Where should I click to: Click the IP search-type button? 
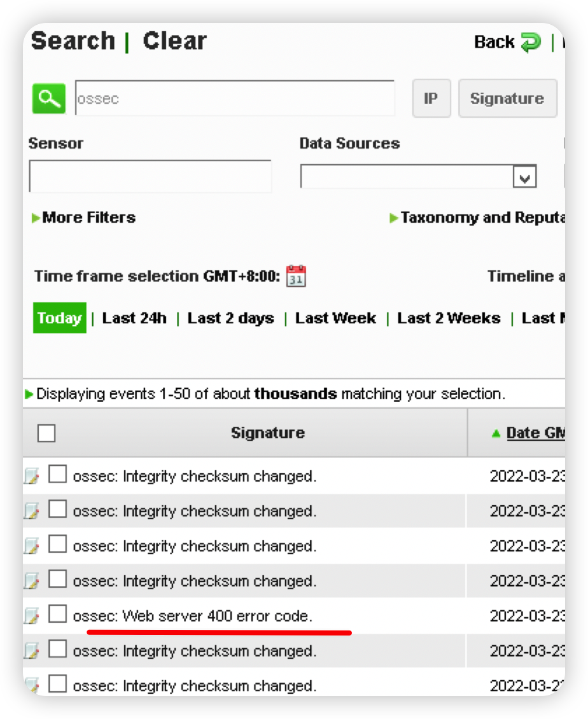431,98
